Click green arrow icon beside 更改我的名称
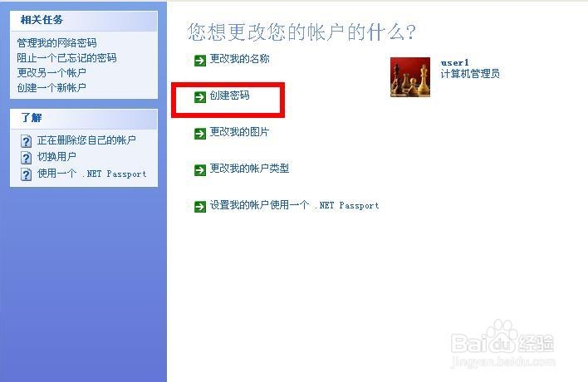The image size is (588, 382). 200,61
